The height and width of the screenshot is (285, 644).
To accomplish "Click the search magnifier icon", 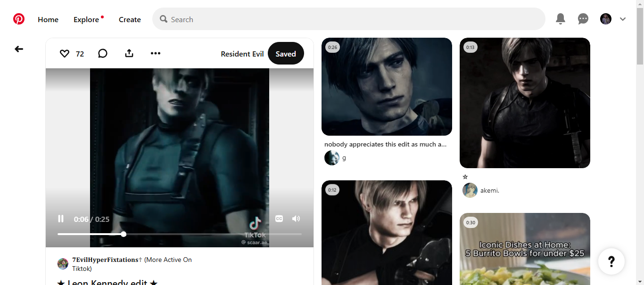I will pyautogui.click(x=164, y=19).
